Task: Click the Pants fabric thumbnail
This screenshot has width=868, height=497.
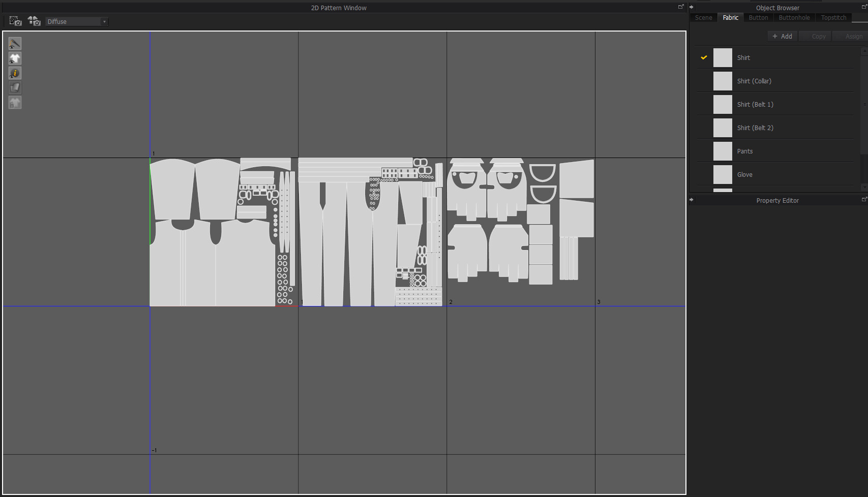Action: [723, 151]
